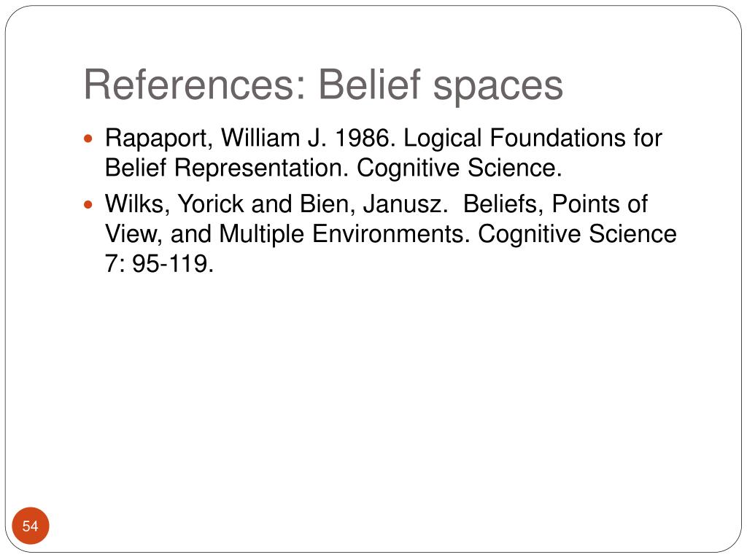Click the word Yorick
Screen dimensions: 747x560
(211, 204)
